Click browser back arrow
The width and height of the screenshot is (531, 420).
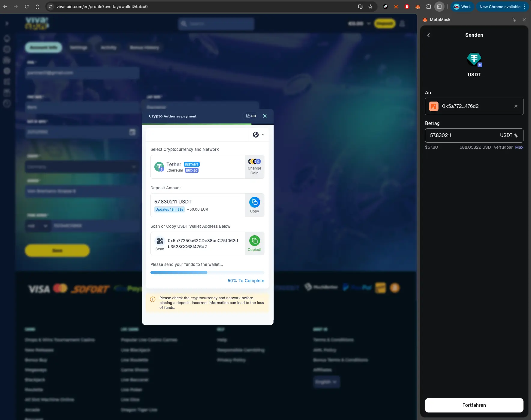coord(5,7)
